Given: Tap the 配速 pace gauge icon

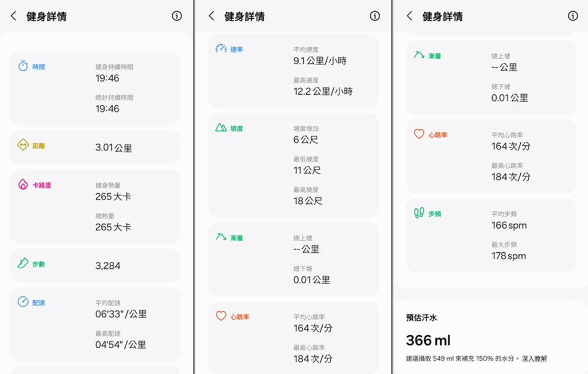Looking at the screenshot, I should click(23, 302).
